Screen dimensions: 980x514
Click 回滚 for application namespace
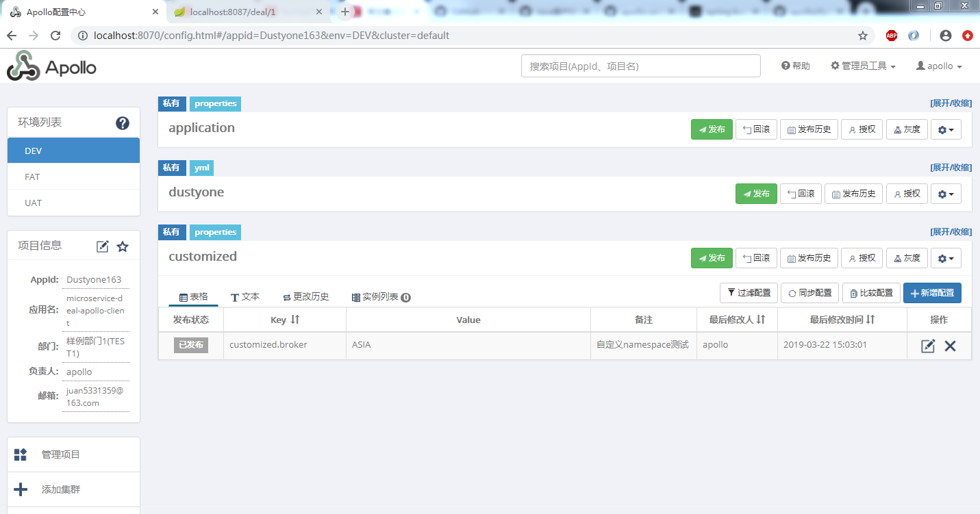[756, 129]
